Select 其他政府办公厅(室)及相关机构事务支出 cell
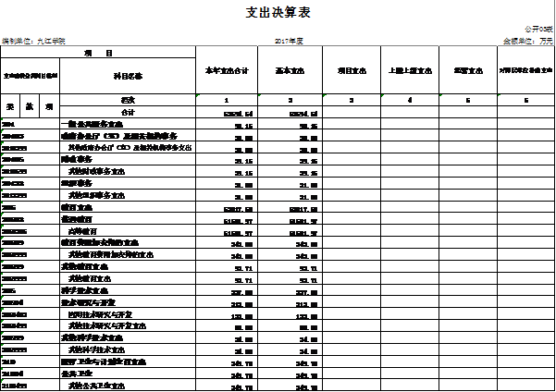 [x=128, y=147]
